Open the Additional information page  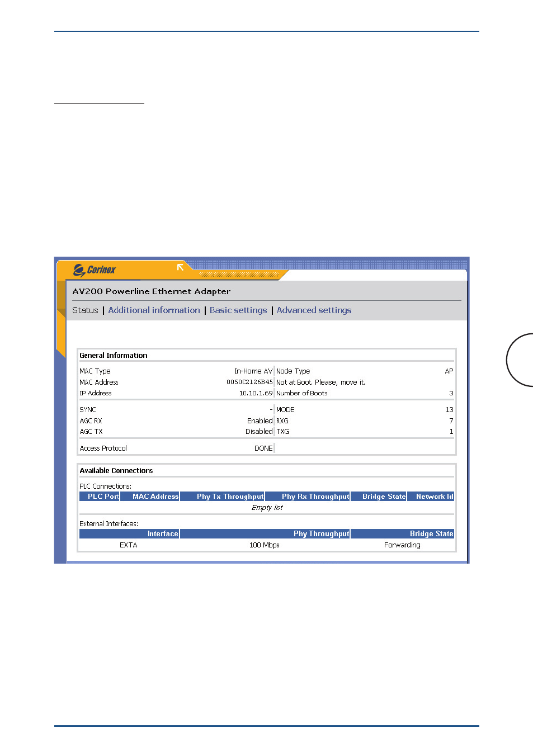154,310
